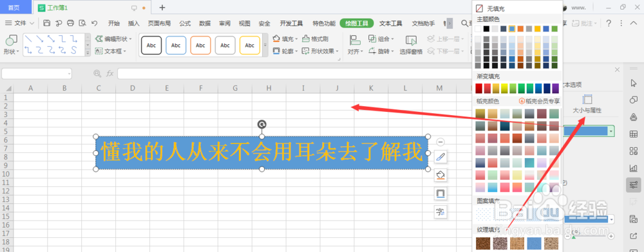The height and width of the screenshot is (252, 644).
Task: Open the 填充 fill dropdown in ribbon
Action: coord(285,39)
